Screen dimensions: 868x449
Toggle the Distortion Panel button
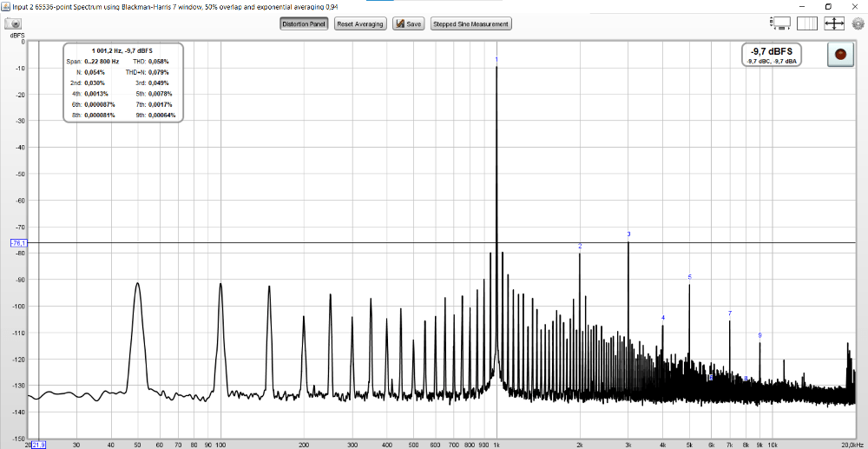pos(304,23)
